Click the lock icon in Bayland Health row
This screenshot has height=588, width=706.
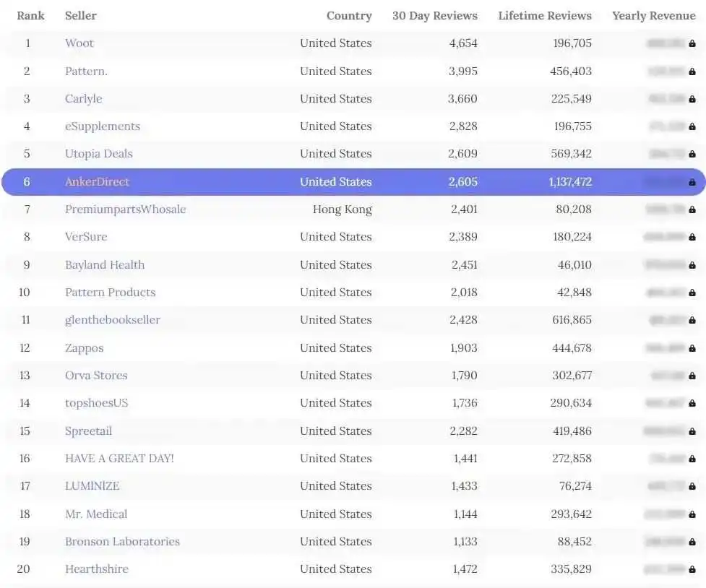(692, 264)
